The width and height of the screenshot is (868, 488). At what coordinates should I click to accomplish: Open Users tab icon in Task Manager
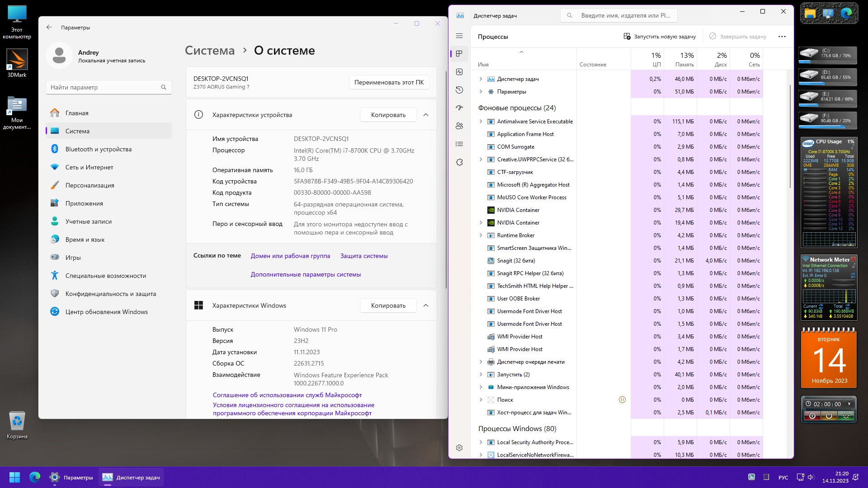(x=459, y=126)
